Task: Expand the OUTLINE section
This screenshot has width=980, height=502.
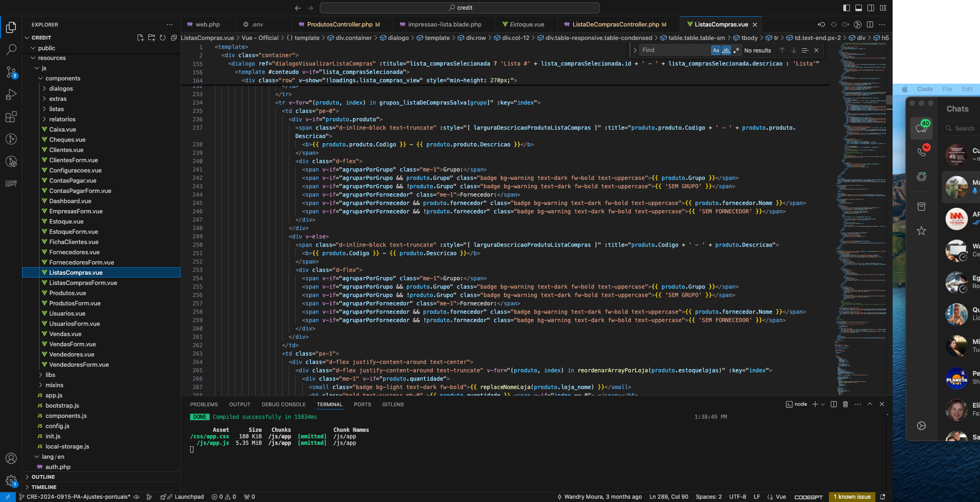Action: pyautogui.click(x=43, y=477)
